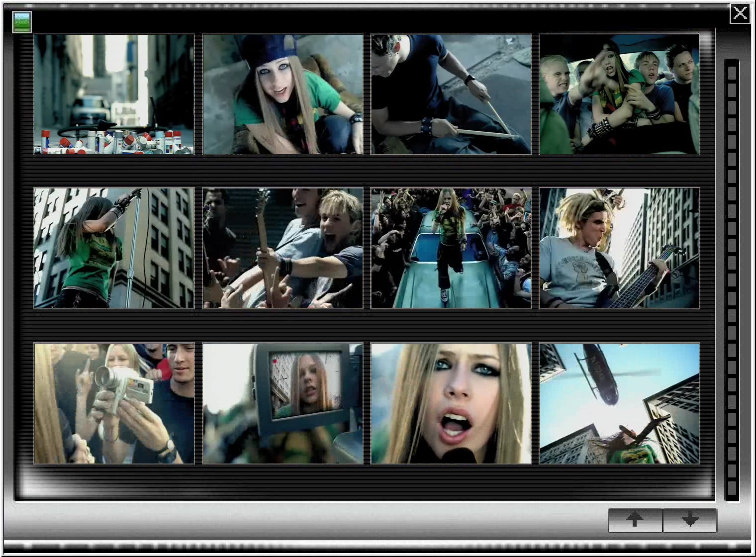Select the singer standing on the teal car thumbnail
This screenshot has width=756, height=557.
click(x=451, y=248)
